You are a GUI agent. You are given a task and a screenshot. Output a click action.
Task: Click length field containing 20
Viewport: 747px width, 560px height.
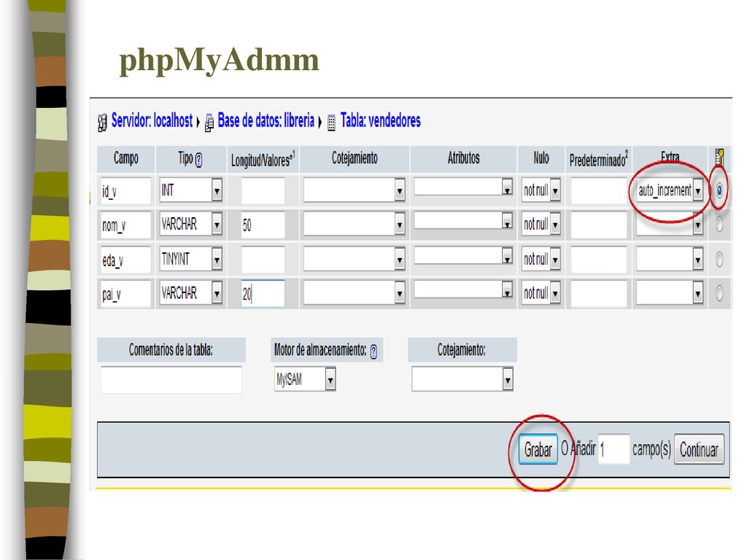coord(263,294)
